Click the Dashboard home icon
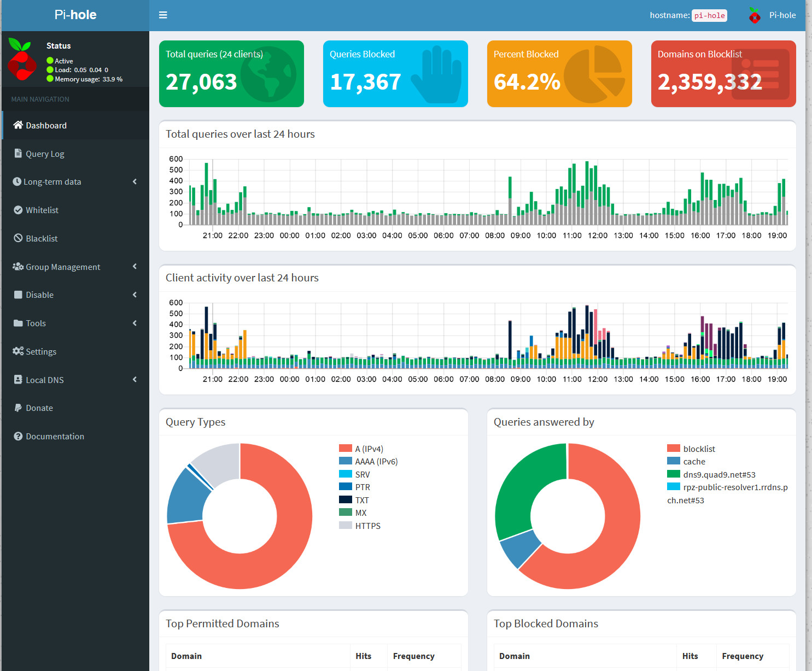 tap(18, 125)
